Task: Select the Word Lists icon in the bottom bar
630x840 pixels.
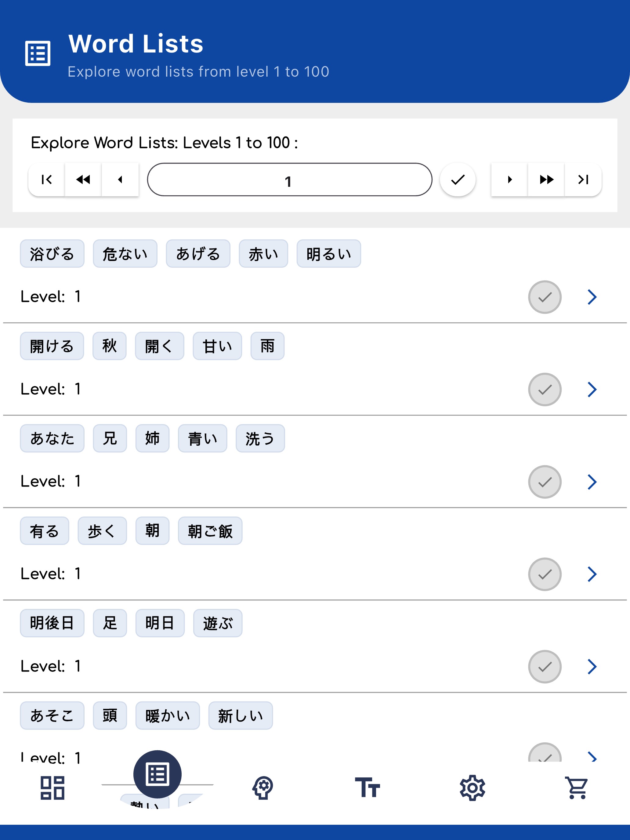Action: coord(158,775)
